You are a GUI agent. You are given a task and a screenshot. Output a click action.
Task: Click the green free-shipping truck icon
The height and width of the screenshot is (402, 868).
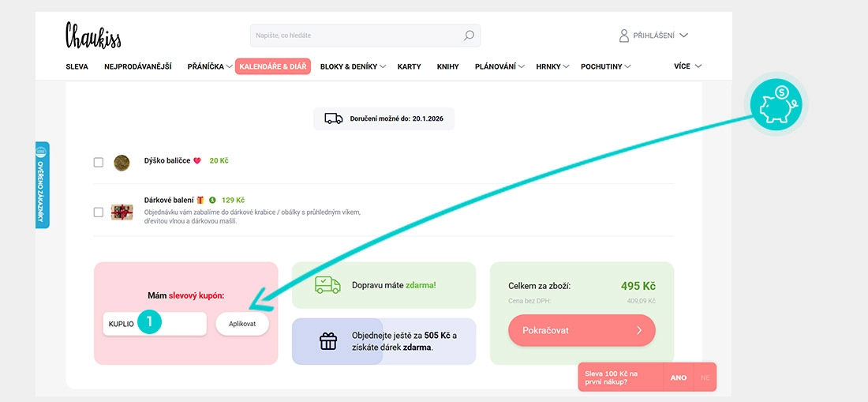327,284
